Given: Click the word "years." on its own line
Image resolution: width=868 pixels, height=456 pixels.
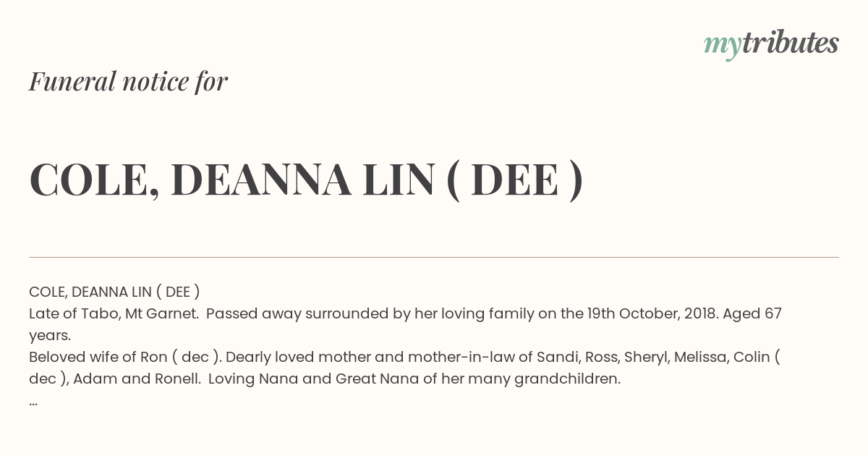Looking at the screenshot, I should pyautogui.click(x=50, y=336).
